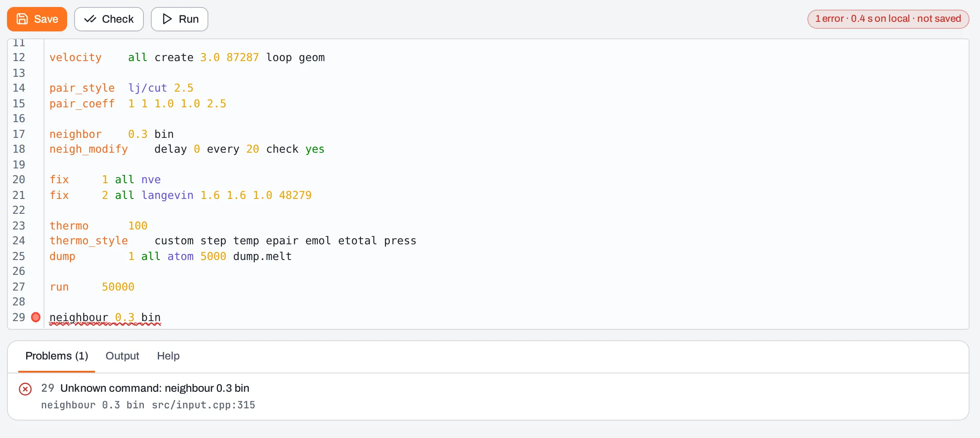This screenshot has width=980, height=438.
Task: Click the error icon in the Problems list
Action: click(x=25, y=389)
